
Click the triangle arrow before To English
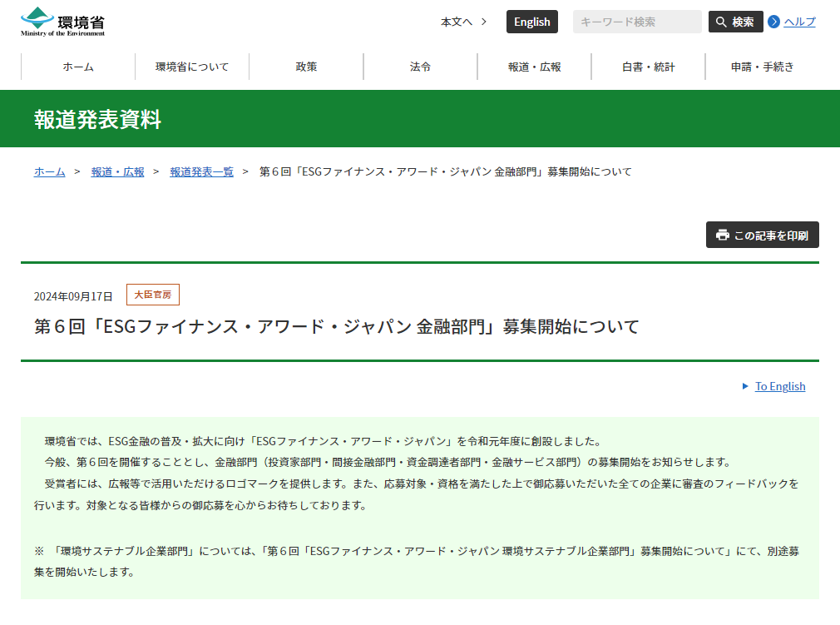click(744, 386)
